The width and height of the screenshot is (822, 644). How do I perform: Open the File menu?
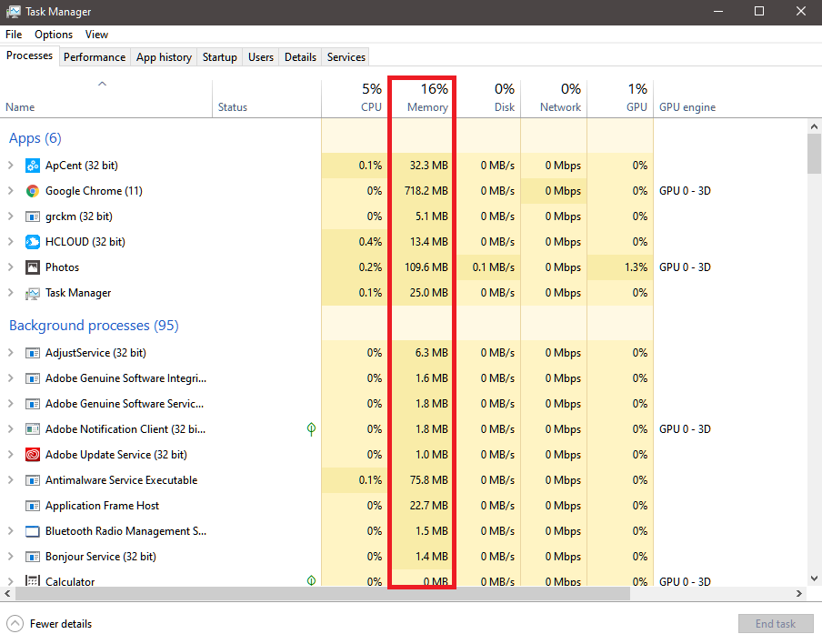point(14,35)
